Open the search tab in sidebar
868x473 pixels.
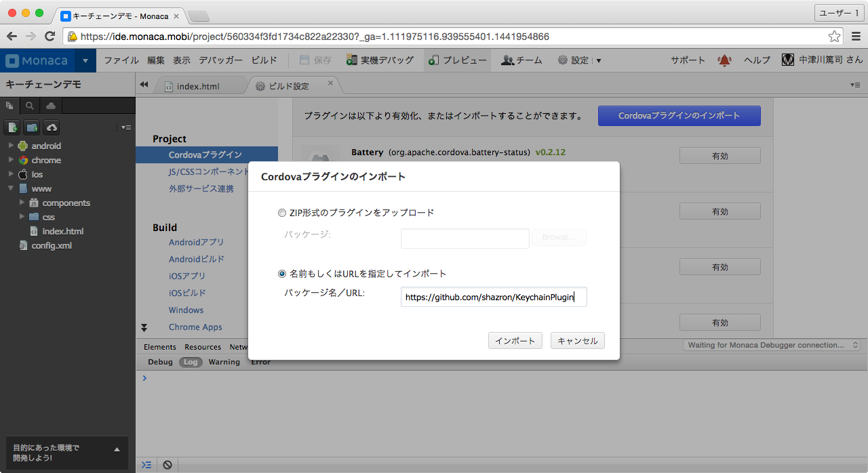(x=30, y=106)
